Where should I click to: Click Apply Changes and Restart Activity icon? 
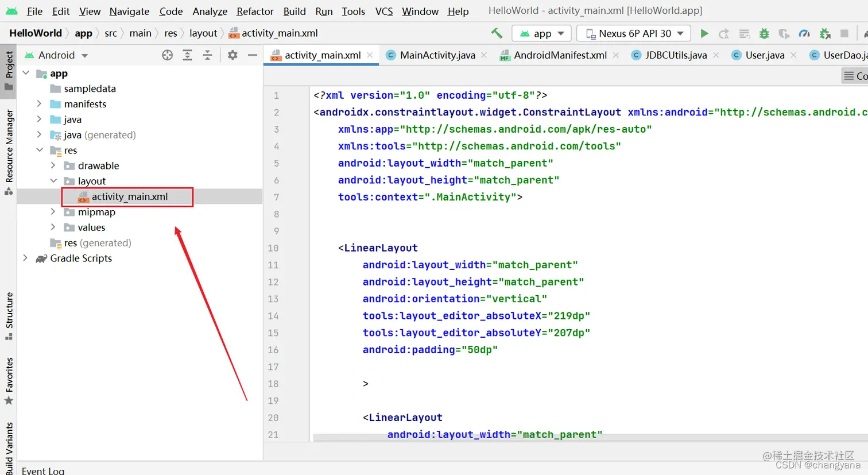coord(724,33)
